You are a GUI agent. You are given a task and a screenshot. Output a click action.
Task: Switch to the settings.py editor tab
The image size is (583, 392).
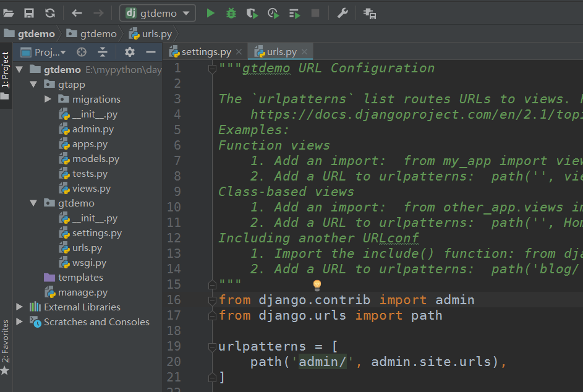206,52
